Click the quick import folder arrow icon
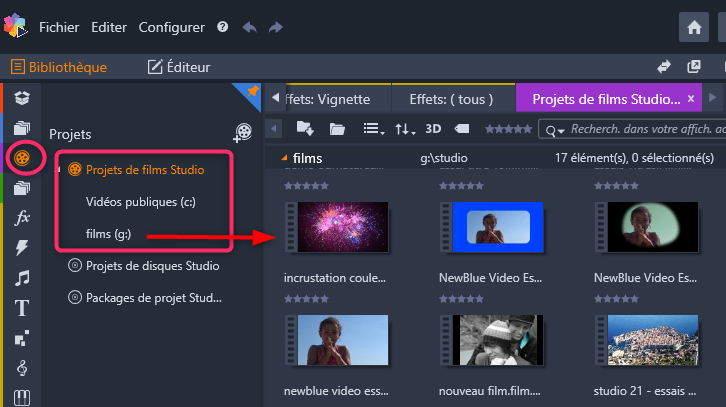The width and height of the screenshot is (726, 407). (x=305, y=129)
